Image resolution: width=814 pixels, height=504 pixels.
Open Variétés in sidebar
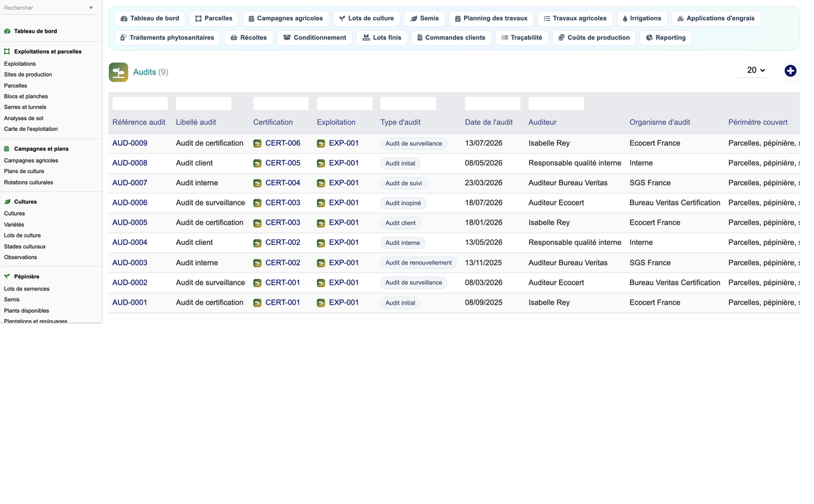(14, 225)
